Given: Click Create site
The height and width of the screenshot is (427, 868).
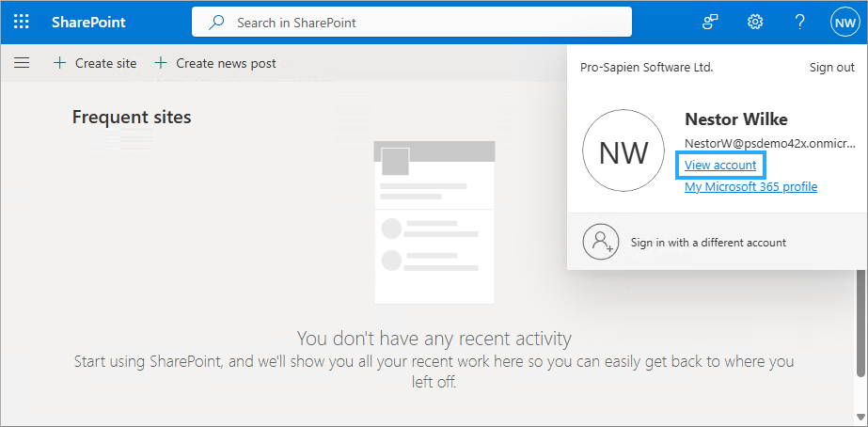Looking at the screenshot, I should 95,63.
